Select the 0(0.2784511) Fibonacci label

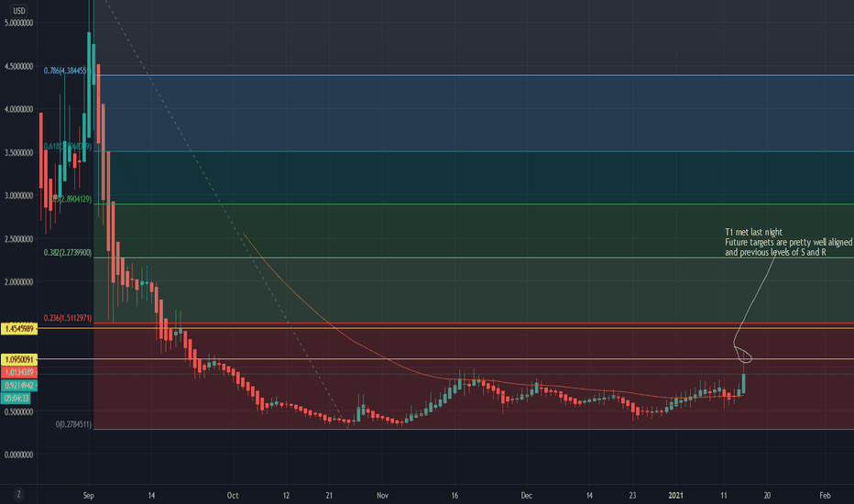tap(73, 424)
